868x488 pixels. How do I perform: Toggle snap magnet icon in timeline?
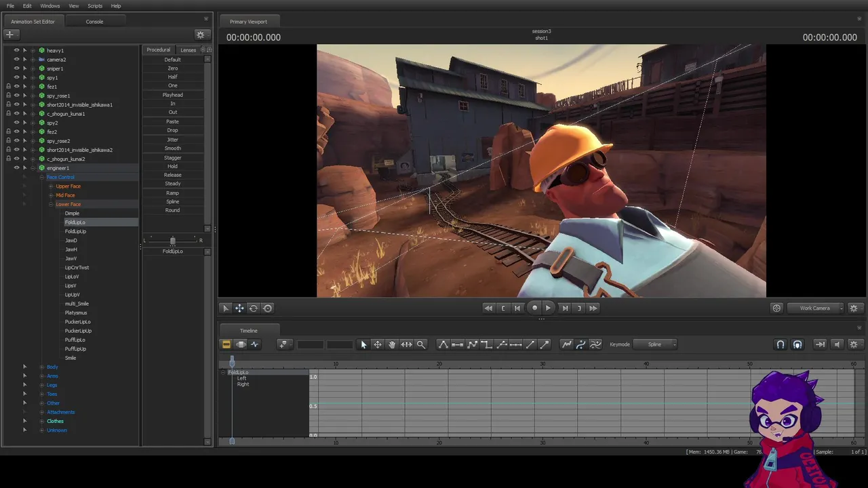[781, 344]
